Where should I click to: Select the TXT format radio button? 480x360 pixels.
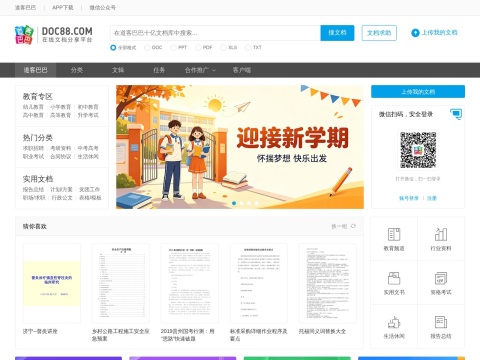tap(248, 48)
